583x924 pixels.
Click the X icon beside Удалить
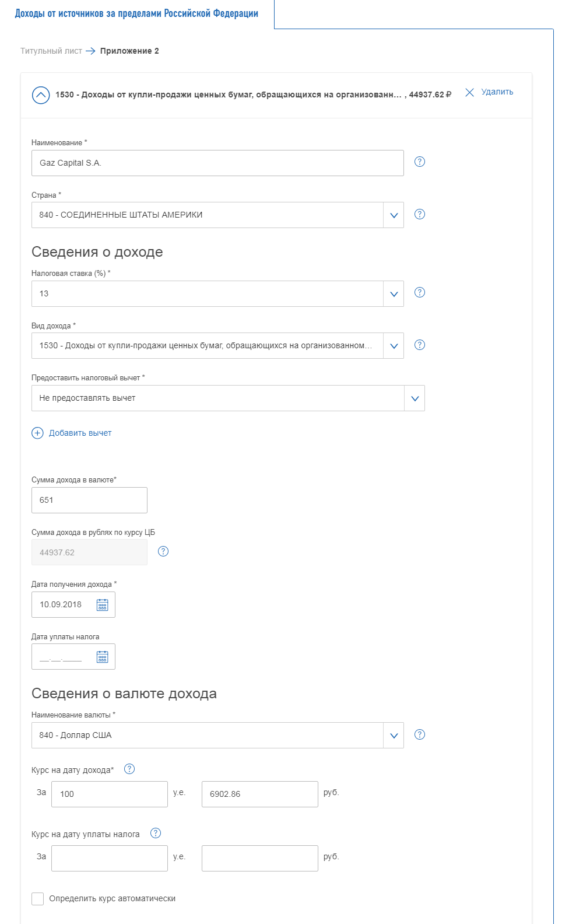coord(469,92)
